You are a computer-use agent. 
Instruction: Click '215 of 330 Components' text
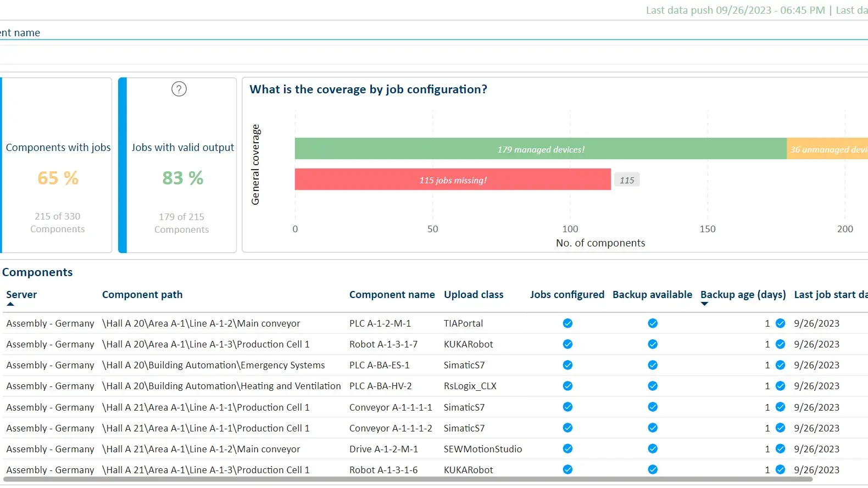(x=58, y=222)
